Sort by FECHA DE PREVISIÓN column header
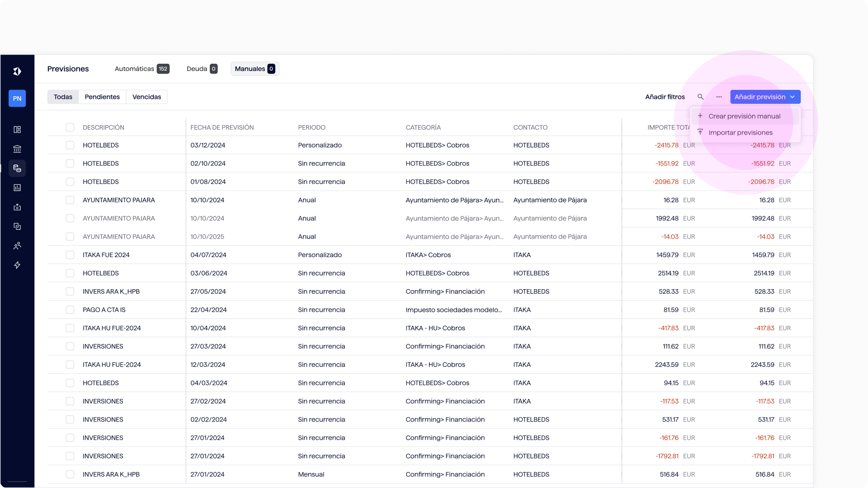The image size is (868, 488). (x=222, y=127)
